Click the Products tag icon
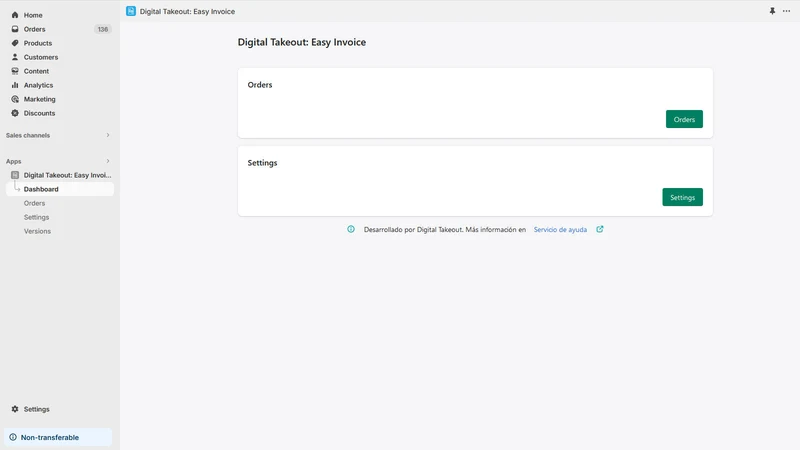Viewport: 800px width, 450px height. pyautogui.click(x=15, y=43)
